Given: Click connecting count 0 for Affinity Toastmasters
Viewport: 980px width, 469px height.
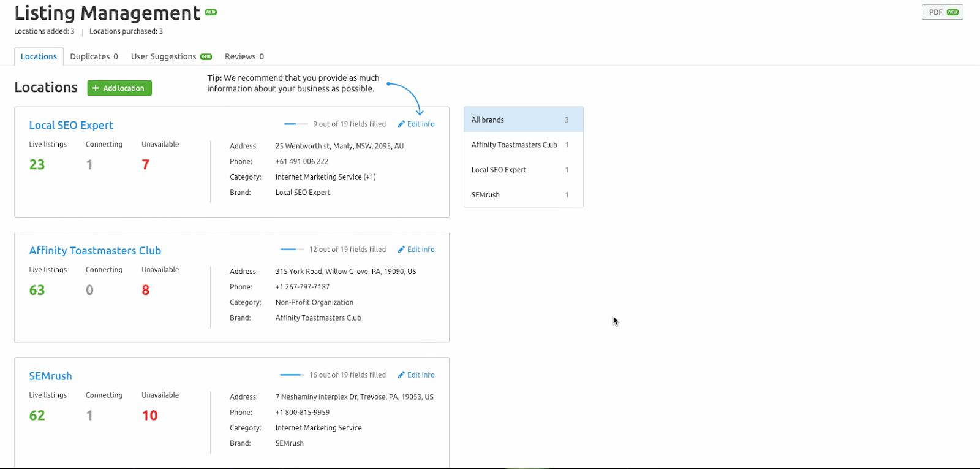Looking at the screenshot, I should coord(89,290).
